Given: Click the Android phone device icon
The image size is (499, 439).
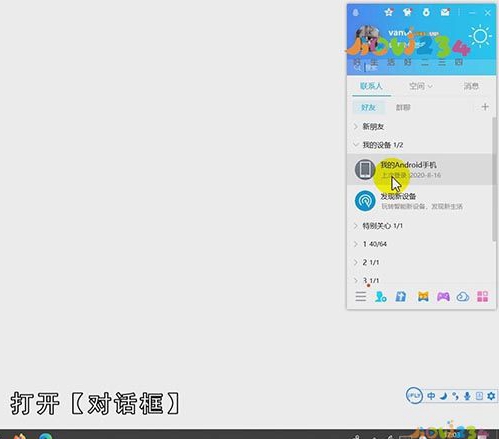Looking at the screenshot, I should (x=365, y=169).
